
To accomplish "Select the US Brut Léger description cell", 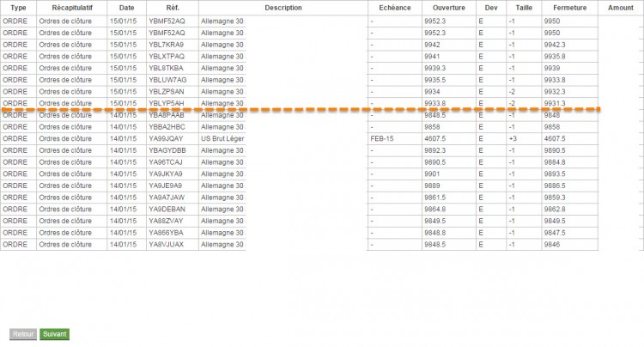I will [222, 139].
